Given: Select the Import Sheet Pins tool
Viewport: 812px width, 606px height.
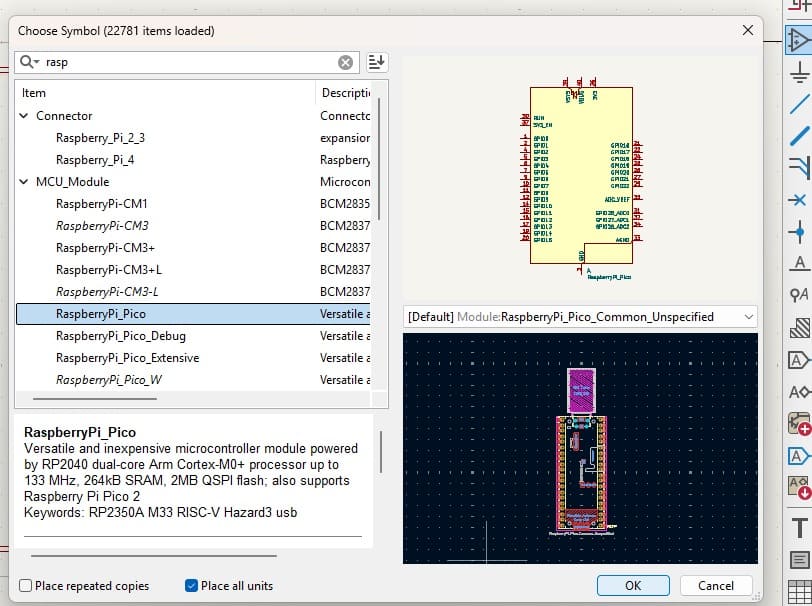Looking at the screenshot, I should click(799, 487).
